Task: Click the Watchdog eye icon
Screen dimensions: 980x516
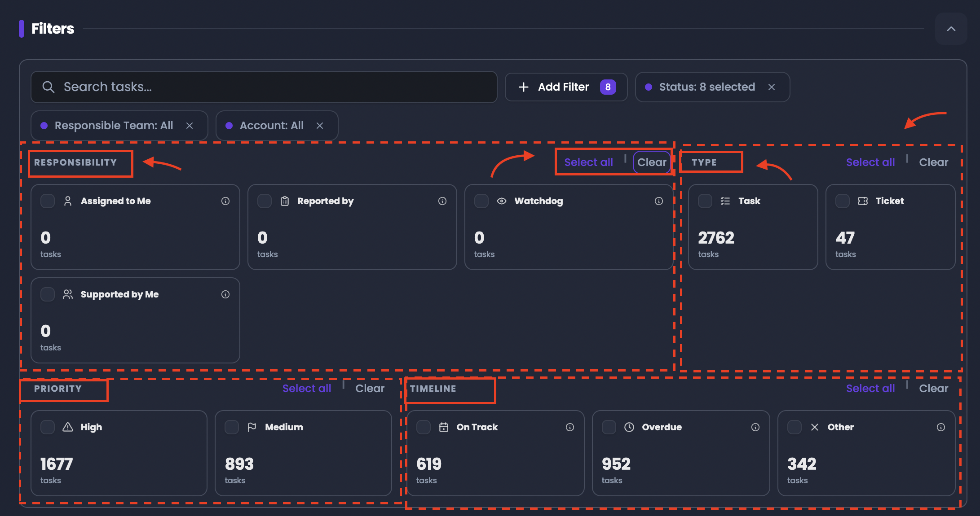Action: [x=502, y=201]
